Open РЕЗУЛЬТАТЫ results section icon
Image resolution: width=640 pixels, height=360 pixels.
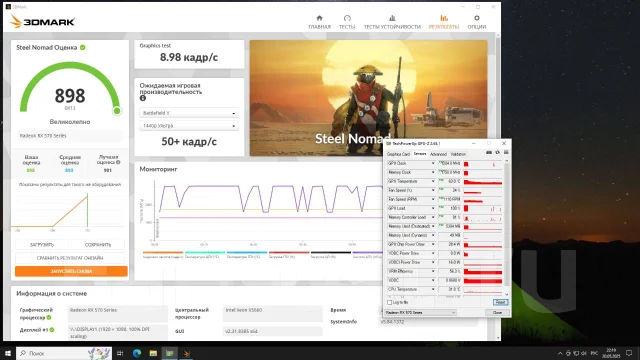pos(444,18)
